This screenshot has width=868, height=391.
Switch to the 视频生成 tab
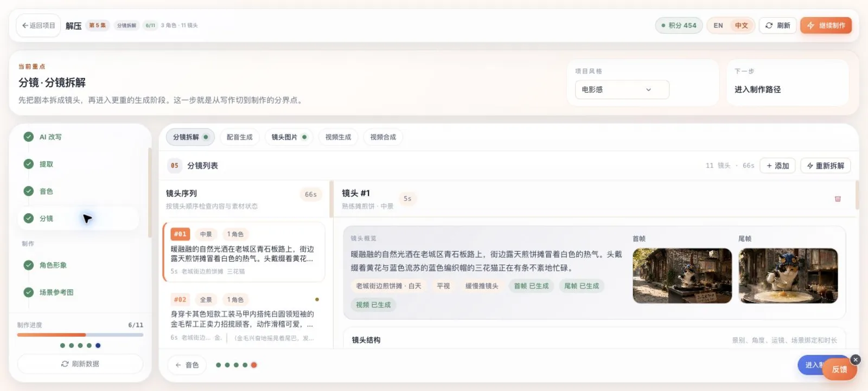pyautogui.click(x=338, y=137)
